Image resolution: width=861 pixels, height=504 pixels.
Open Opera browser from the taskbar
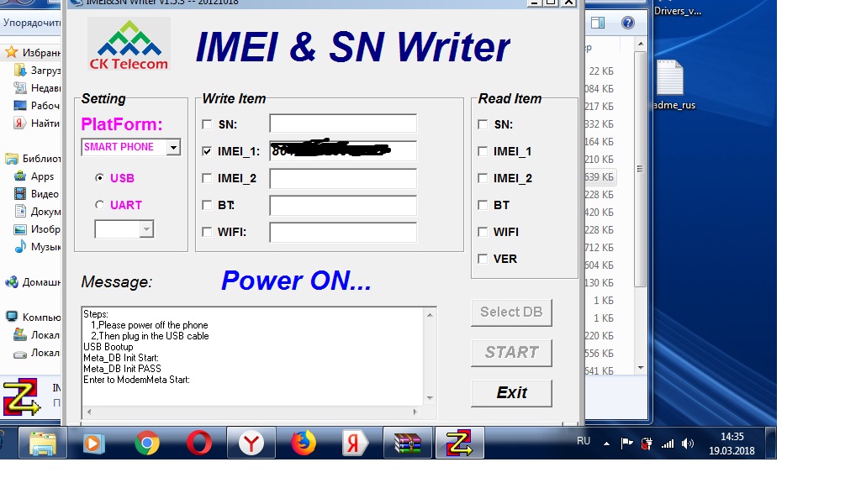pos(198,444)
